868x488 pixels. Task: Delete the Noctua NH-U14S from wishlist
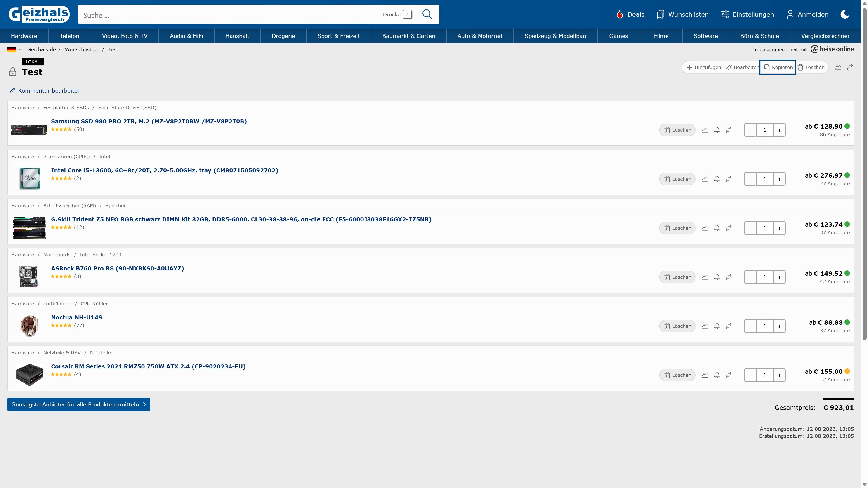click(x=677, y=326)
